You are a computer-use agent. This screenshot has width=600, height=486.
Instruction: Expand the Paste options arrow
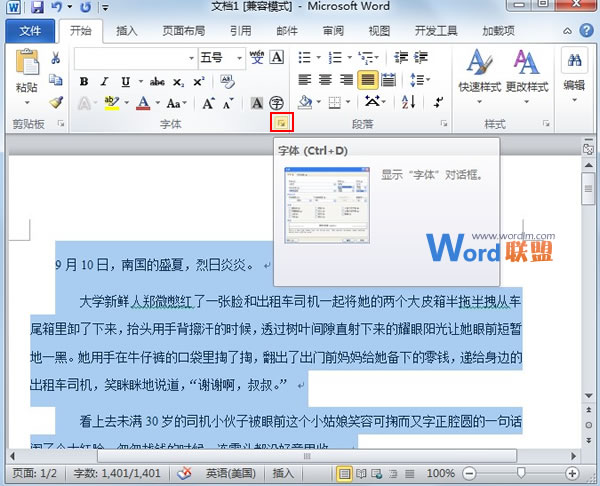pos(27,102)
